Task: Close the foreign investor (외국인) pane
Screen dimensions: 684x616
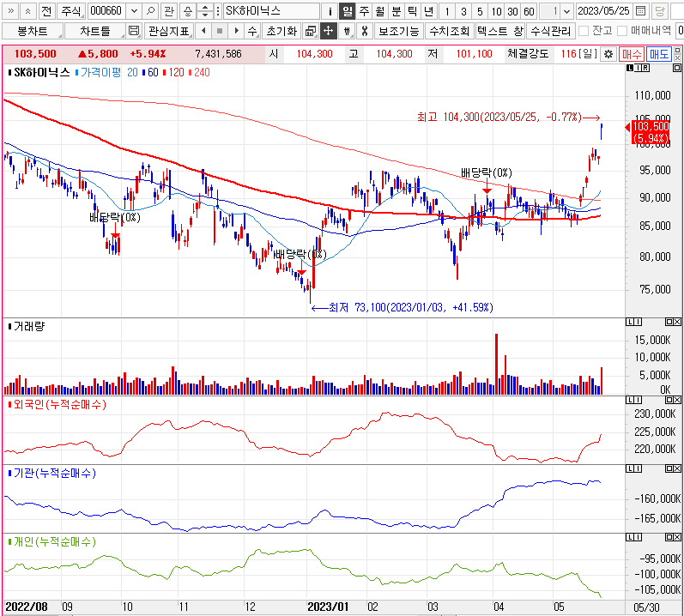Action: pos(676,400)
